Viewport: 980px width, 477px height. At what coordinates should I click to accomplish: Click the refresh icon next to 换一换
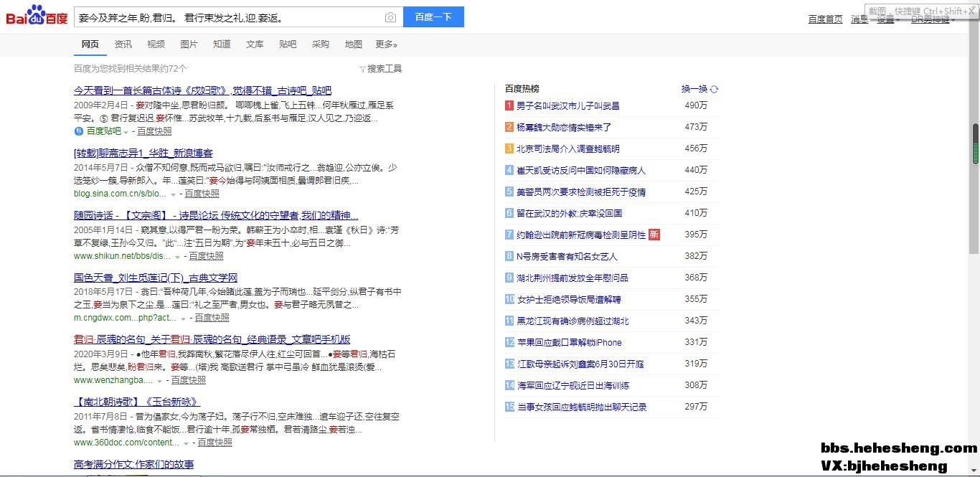pyautogui.click(x=714, y=90)
